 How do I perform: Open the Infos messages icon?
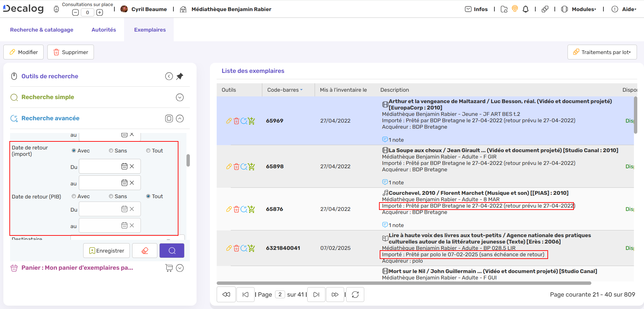tap(468, 9)
